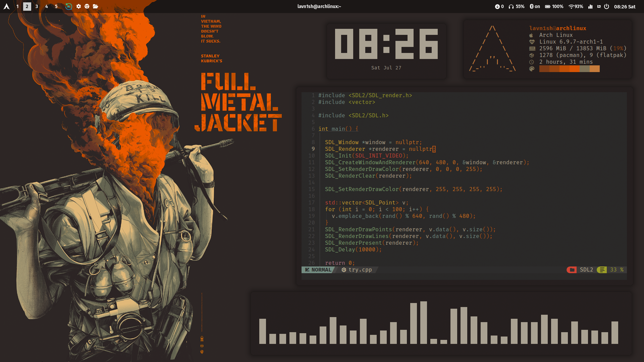
Task: Click line number 9 in the gutter
Action: tap(313, 149)
